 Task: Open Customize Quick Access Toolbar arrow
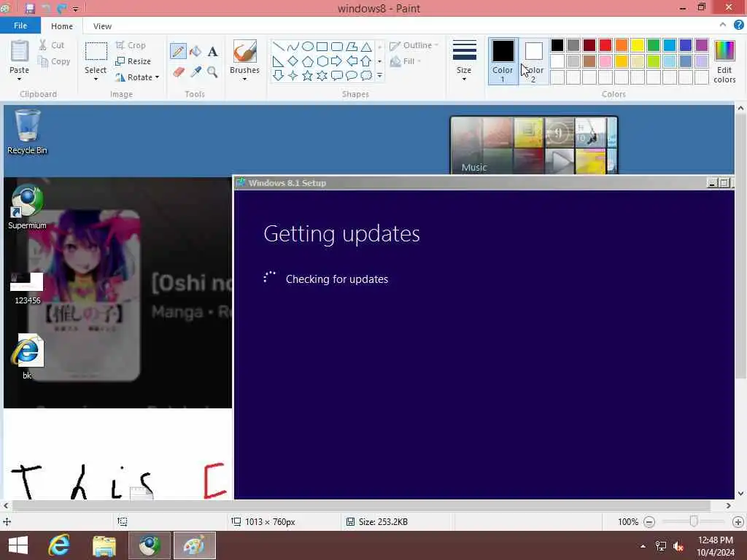tap(75, 9)
